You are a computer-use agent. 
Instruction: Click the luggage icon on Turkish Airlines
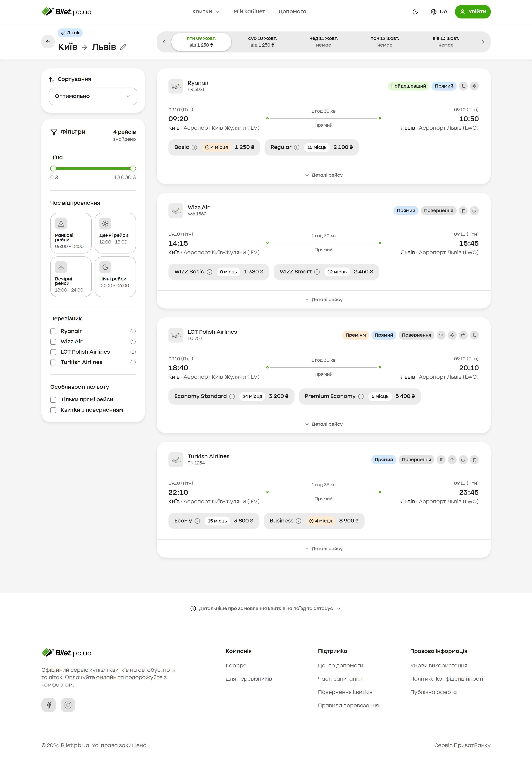[x=474, y=460]
